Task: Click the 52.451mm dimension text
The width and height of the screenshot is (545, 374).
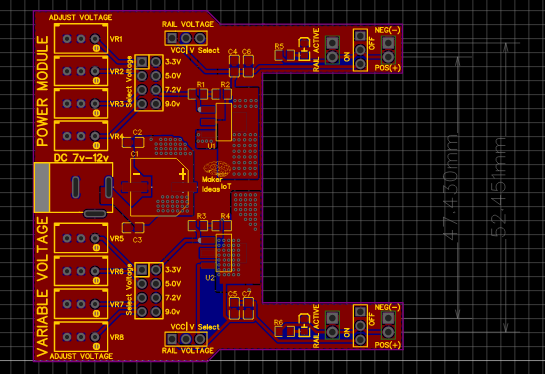Action: pyautogui.click(x=498, y=188)
